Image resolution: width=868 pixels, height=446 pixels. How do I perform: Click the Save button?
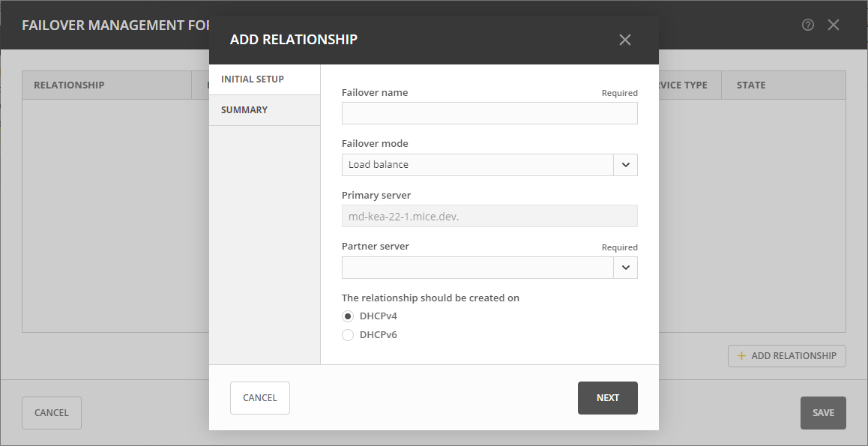click(x=822, y=413)
